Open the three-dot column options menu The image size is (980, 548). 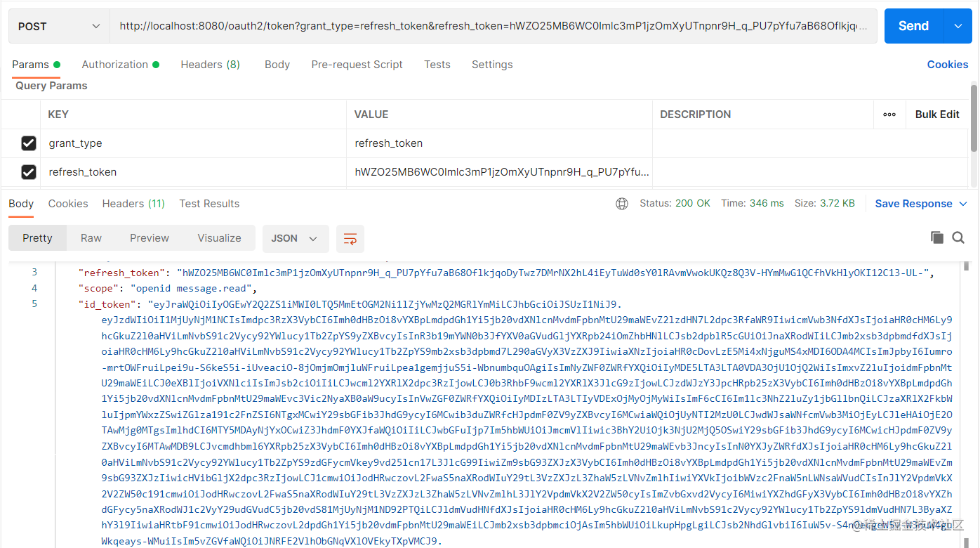pos(889,115)
